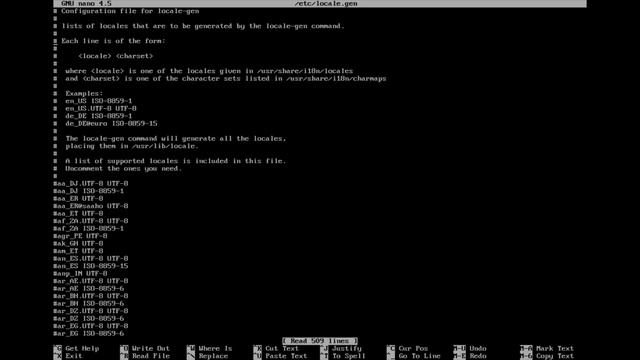Click the Justify shortcut label
The width and height of the screenshot is (640, 360).
pyautogui.click(x=347, y=349)
